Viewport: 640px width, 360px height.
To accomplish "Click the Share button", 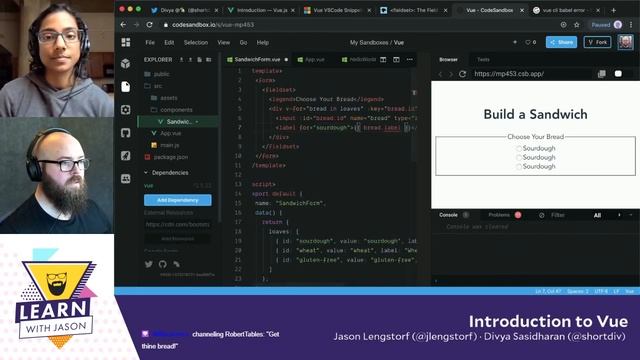I will click(561, 42).
